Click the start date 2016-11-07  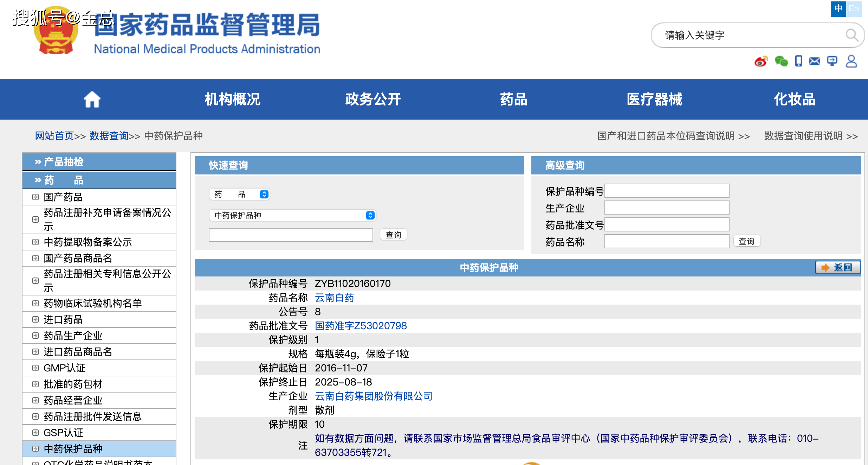pos(341,368)
